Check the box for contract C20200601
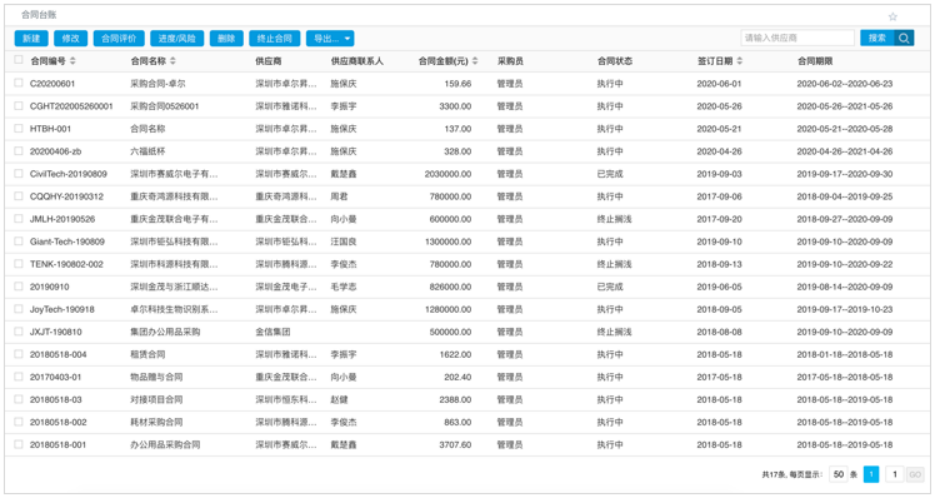Viewport: 935px width, 498px height. pyautogui.click(x=19, y=84)
